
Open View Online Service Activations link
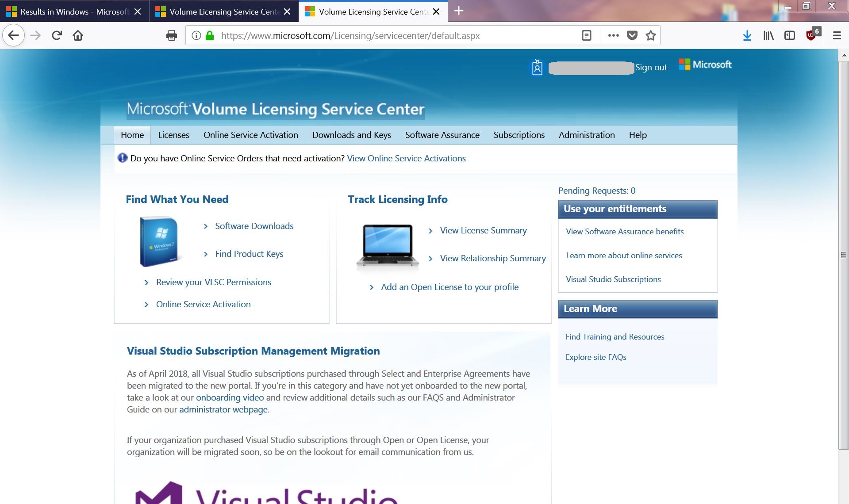[x=406, y=158]
